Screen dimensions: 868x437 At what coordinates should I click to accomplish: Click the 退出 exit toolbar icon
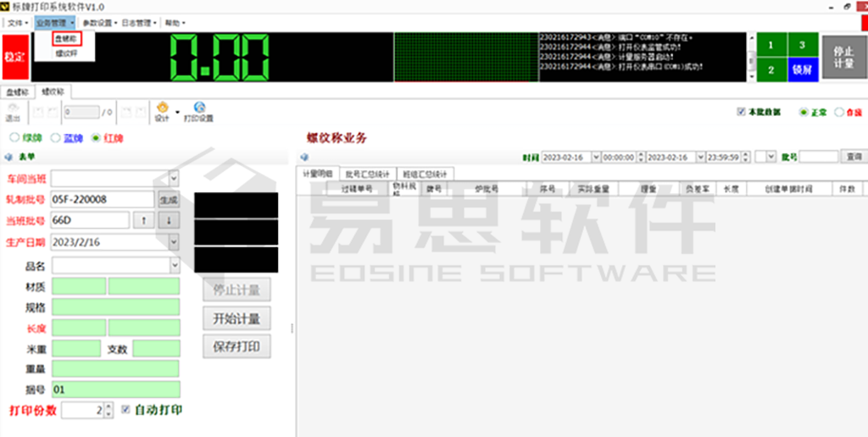[13, 112]
